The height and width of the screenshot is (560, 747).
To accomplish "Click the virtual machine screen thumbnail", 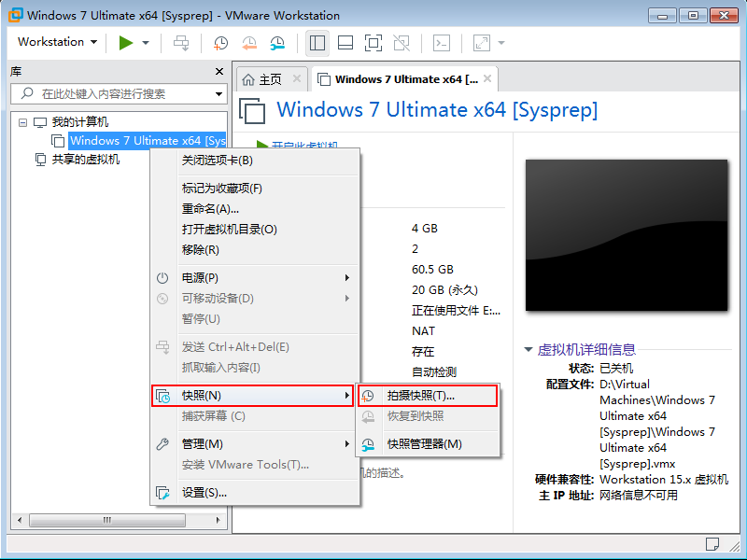I will [x=626, y=234].
